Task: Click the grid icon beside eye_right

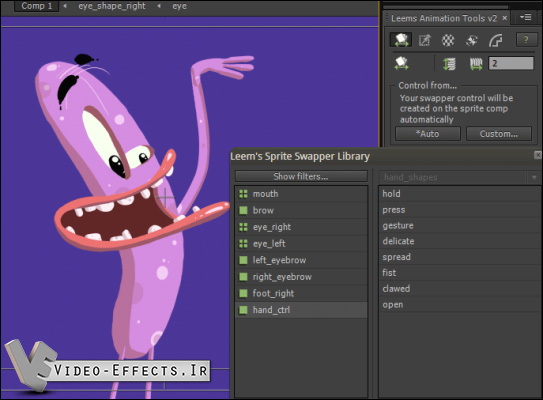Action: (x=243, y=227)
